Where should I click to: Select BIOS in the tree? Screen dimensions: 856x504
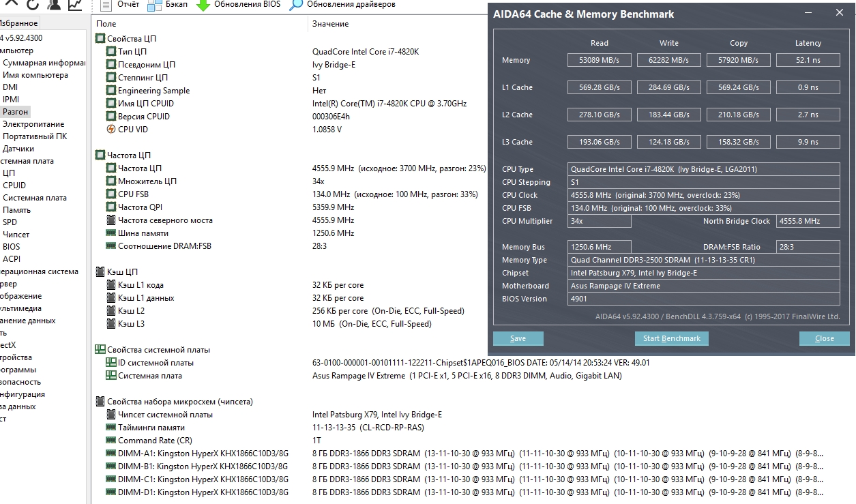coord(12,247)
